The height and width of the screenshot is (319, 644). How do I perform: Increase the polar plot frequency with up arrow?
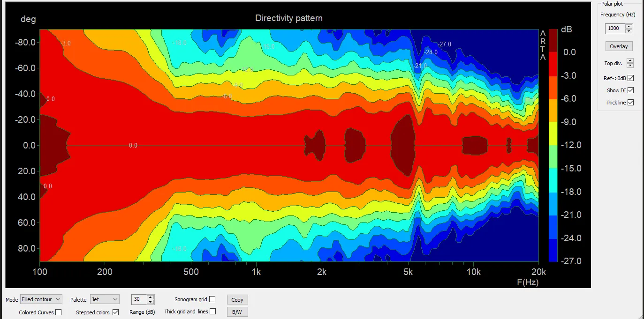coord(629,26)
